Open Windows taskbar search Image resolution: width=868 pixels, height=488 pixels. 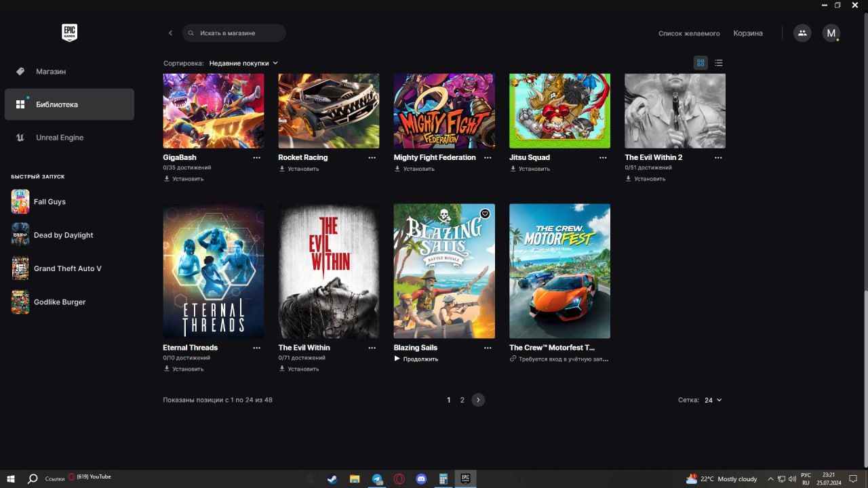[32, 479]
